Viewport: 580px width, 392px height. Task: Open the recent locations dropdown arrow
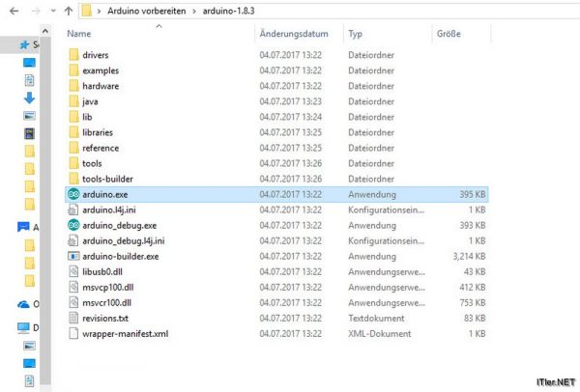(53, 11)
